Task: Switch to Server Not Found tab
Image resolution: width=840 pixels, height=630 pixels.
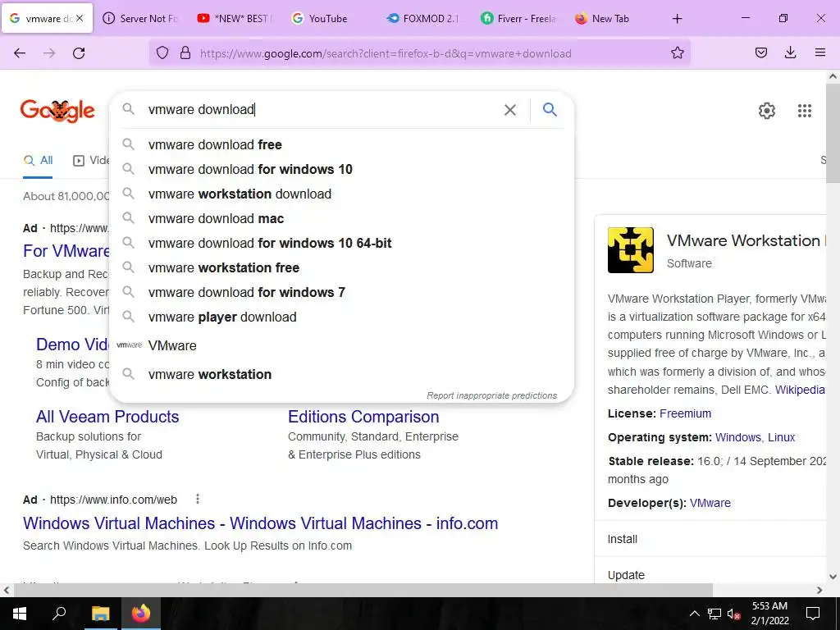Action: click(x=140, y=18)
